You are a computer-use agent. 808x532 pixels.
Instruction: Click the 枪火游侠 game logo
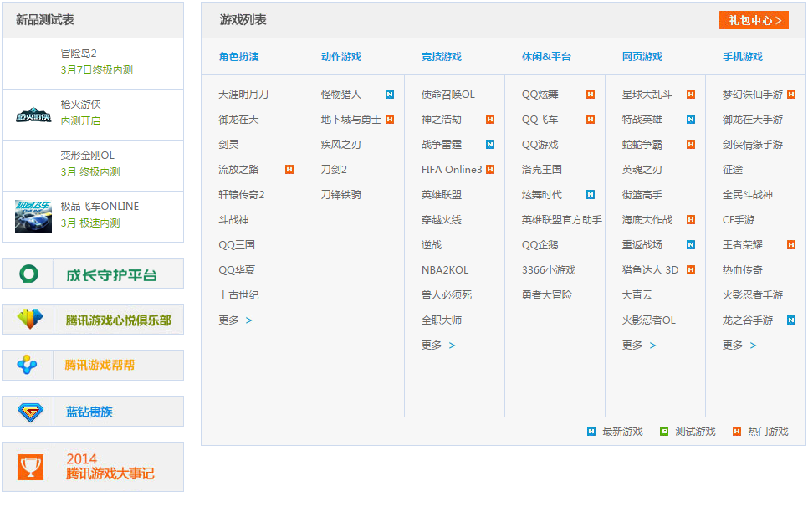tap(33, 115)
